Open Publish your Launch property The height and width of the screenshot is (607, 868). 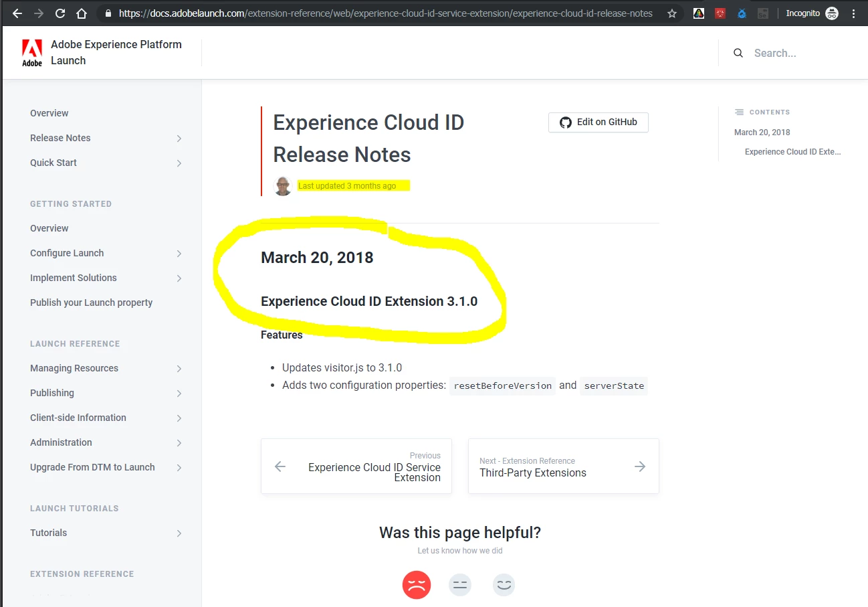[x=92, y=302]
